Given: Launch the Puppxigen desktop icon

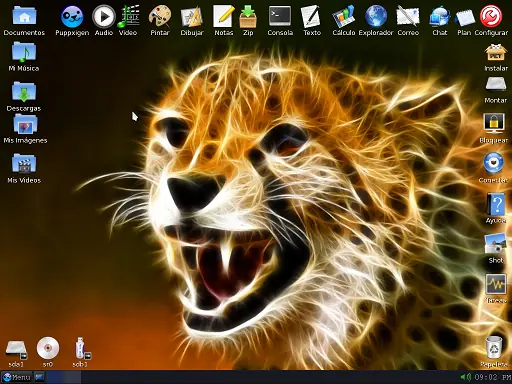Looking at the screenshot, I should coord(72,16).
